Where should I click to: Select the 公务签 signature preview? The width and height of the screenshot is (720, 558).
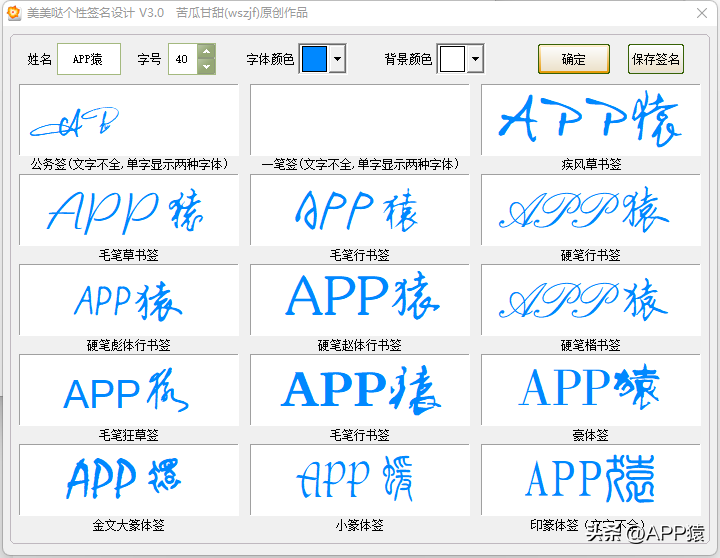coord(129,119)
